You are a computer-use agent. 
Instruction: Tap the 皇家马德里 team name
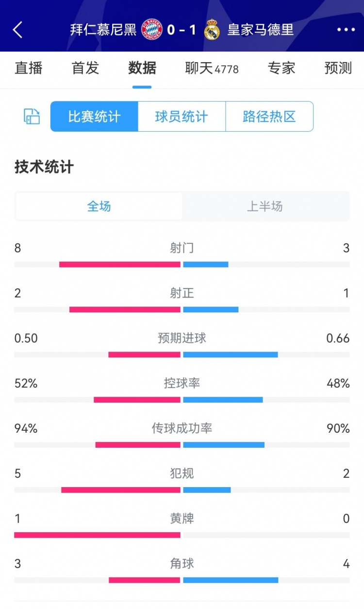coord(261,30)
